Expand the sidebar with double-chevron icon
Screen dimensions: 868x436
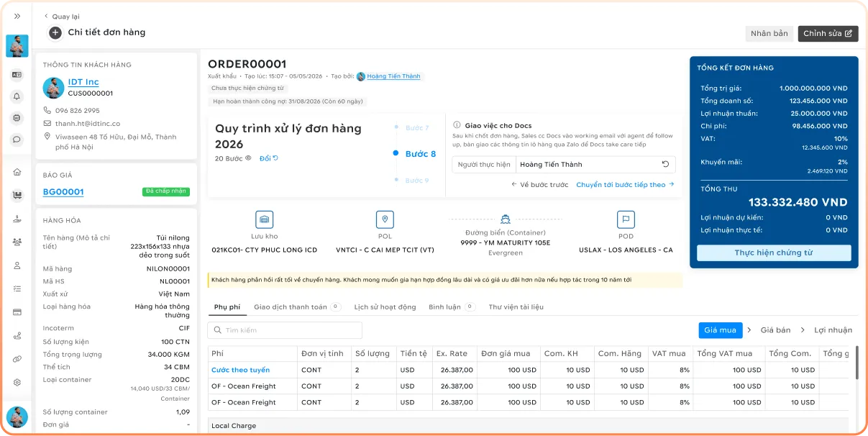click(17, 16)
